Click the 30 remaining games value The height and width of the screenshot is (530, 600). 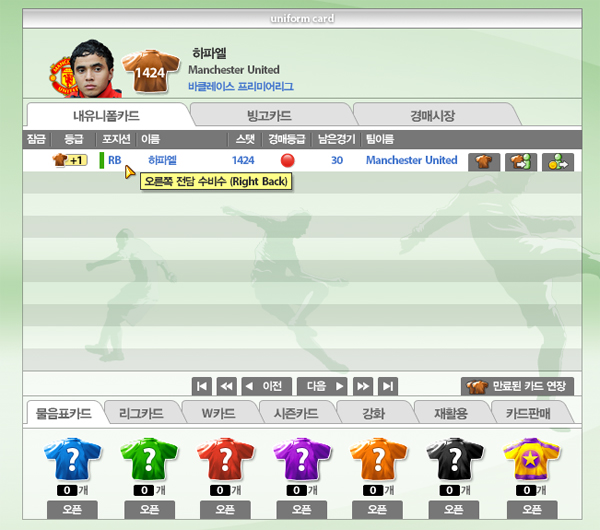pos(337,160)
